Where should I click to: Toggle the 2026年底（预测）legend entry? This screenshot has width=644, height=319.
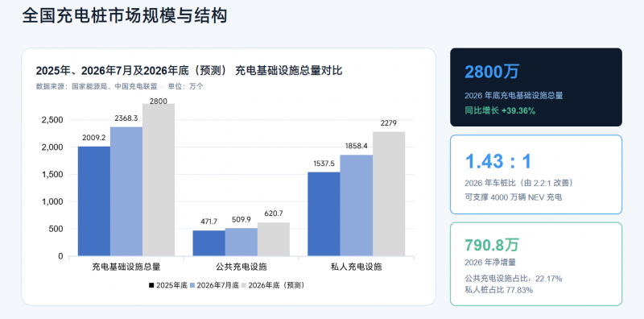point(273,285)
